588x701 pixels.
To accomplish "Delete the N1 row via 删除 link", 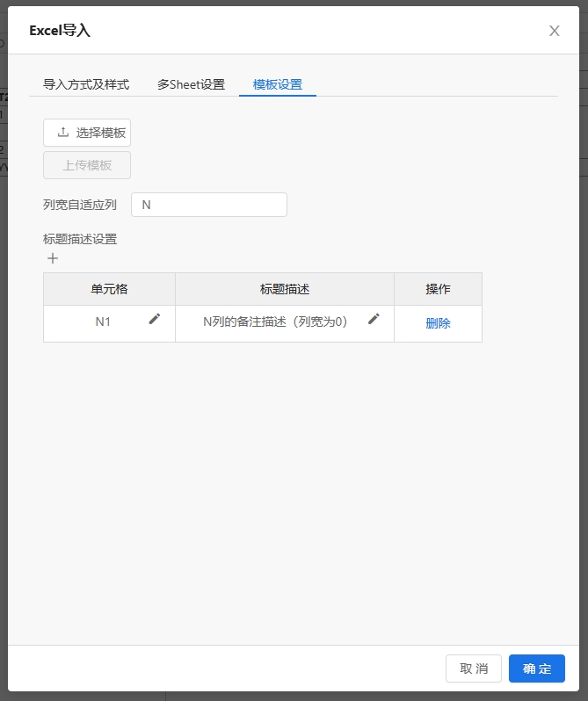I will pyautogui.click(x=439, y=323).
